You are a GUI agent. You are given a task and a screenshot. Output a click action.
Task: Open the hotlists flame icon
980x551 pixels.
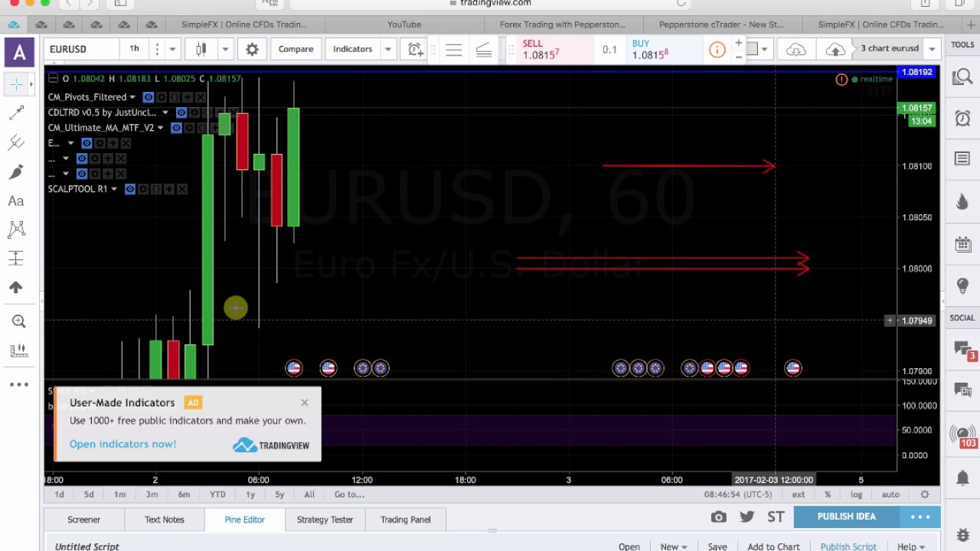click(x=962, y=202)
